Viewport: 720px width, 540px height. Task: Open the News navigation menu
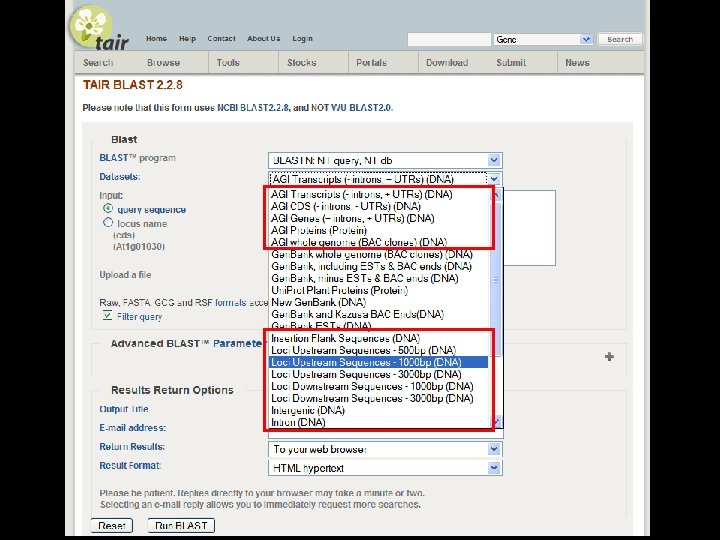point(577,62)
